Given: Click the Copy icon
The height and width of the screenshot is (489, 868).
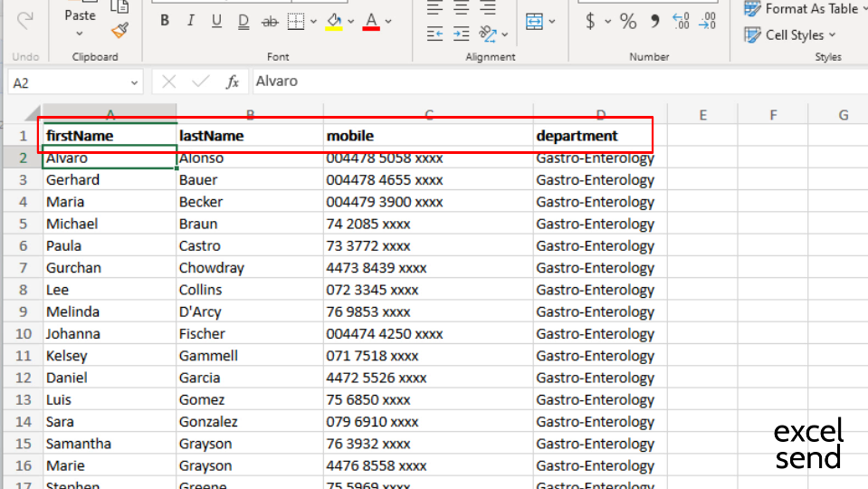Looking at the screenshot, I should point(119,6).
